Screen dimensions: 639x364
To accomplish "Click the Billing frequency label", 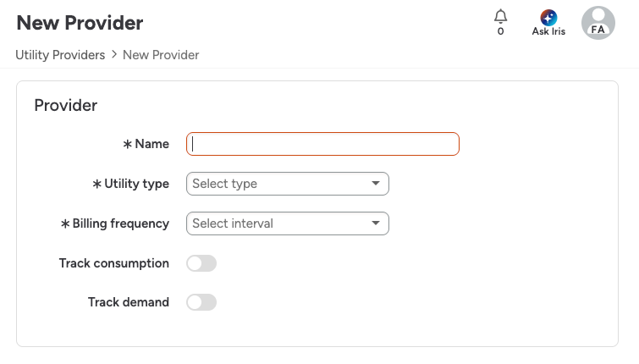I will 120,223.
